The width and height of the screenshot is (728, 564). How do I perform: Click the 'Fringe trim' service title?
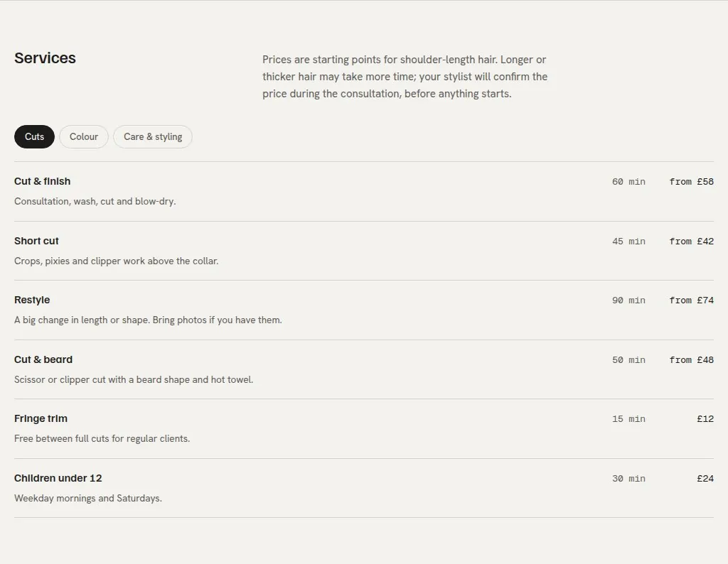click(41, 419)
